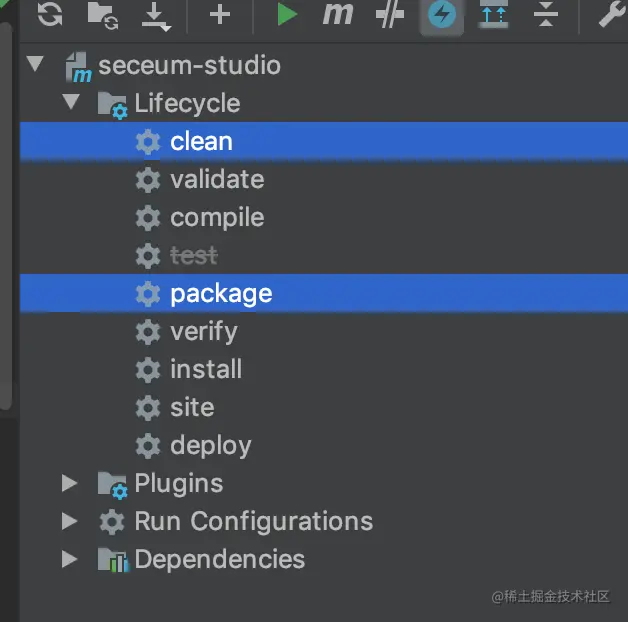
Task: Add a Maven project with plus icon
Action: [x=219, y=14]
